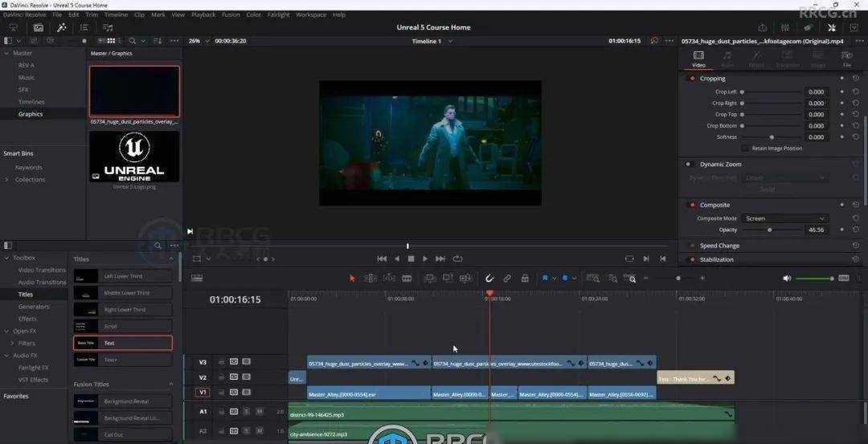Viewport: 868px width, 444px height.
Task: Adjust the Opacity slider
Action: 771,230
